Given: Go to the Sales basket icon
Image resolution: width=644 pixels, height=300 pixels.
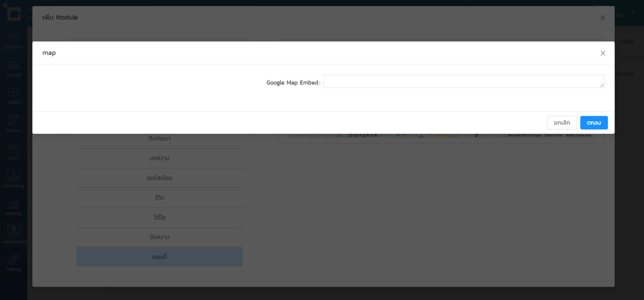Looking at the screenshot, I should point(13,149).
